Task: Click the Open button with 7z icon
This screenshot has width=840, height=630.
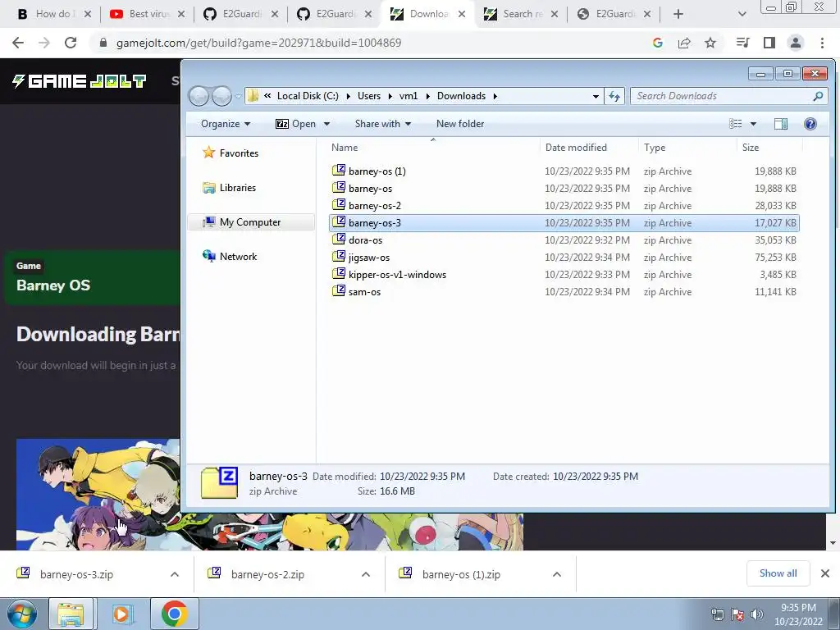Action: (x=295, y=124)
